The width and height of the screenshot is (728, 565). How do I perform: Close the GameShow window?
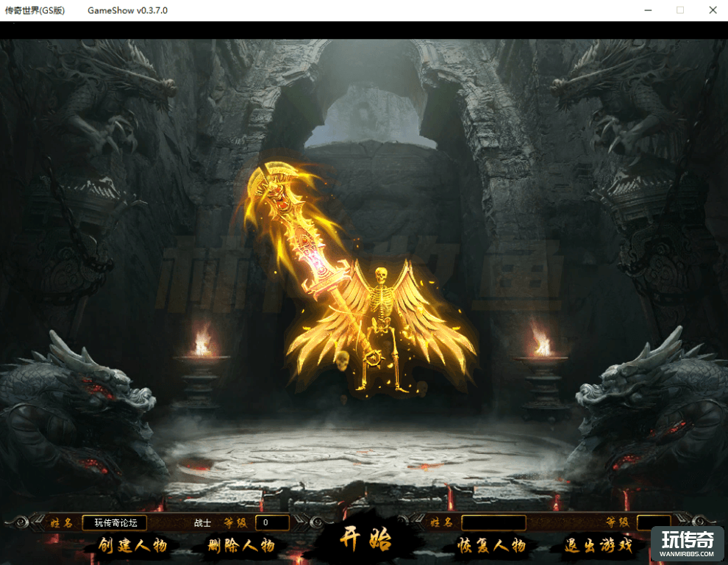(x=713, y=10)
